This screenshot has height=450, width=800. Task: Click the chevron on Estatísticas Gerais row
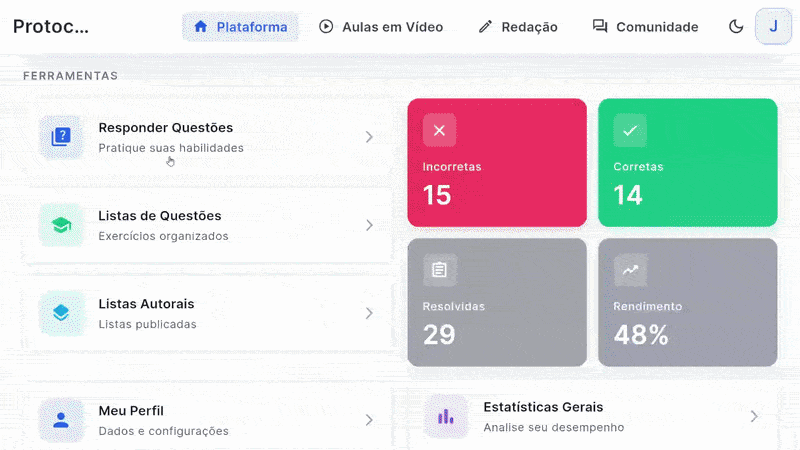(x=754, y=416)
